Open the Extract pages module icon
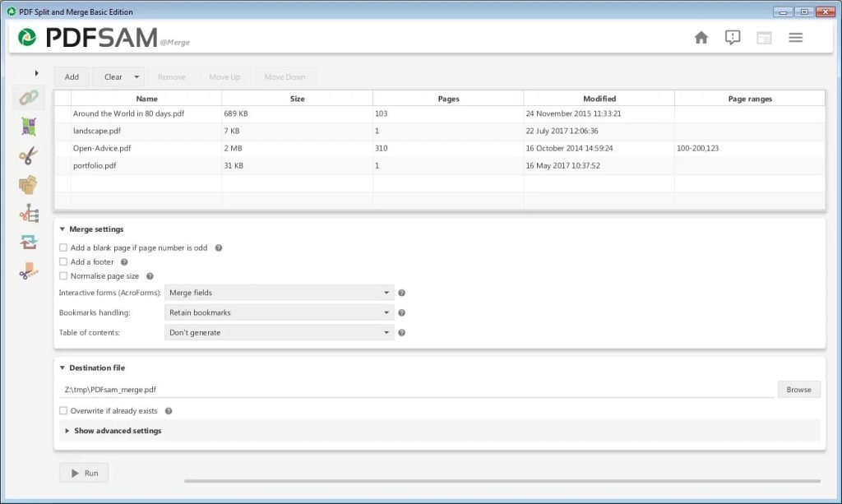The image size is (842, 504). [x=29, y=185]
